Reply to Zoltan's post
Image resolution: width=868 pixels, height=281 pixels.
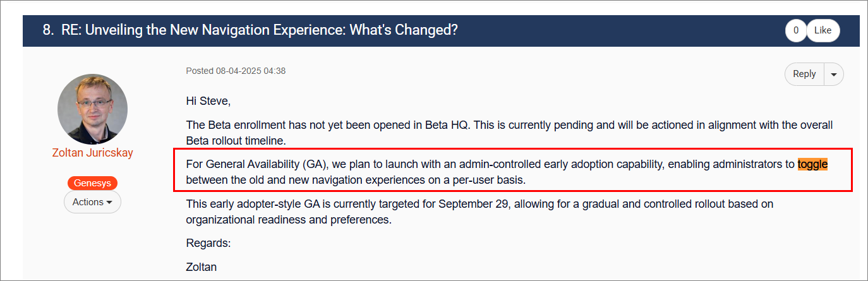click(804, 74)
